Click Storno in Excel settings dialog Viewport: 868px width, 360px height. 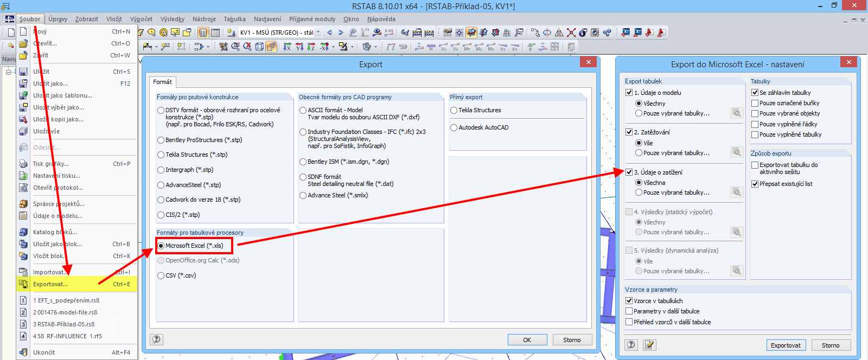831,345
